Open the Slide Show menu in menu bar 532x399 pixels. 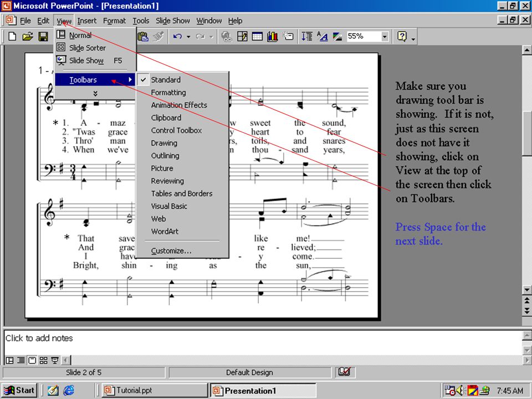(x=173, y=21)
